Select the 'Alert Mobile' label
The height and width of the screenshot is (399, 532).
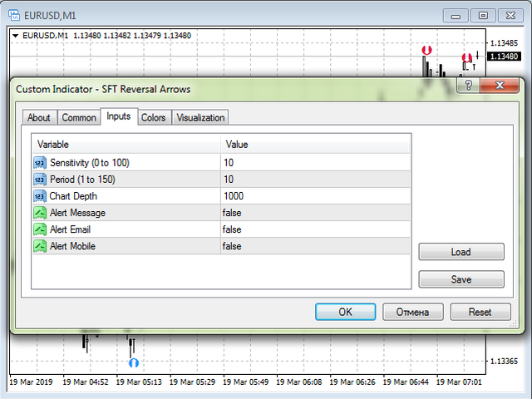pyautogui.click(x=72, y=246)
